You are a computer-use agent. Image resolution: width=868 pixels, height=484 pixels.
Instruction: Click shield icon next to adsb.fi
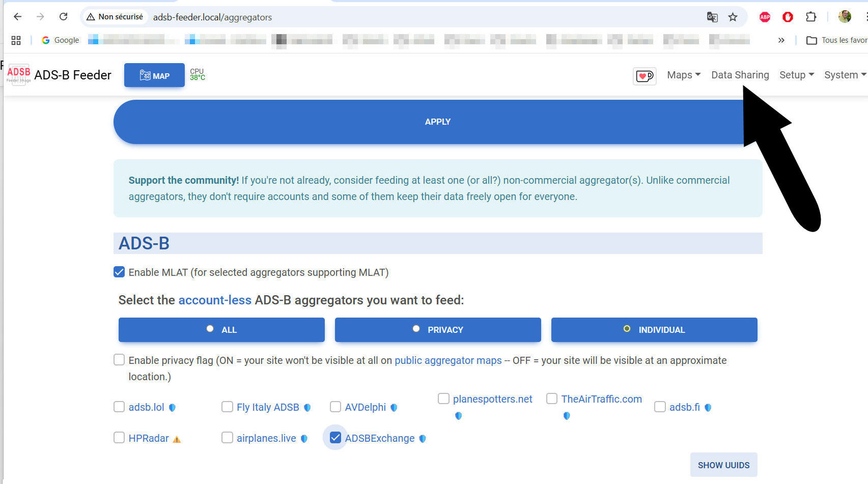[708, 408]
